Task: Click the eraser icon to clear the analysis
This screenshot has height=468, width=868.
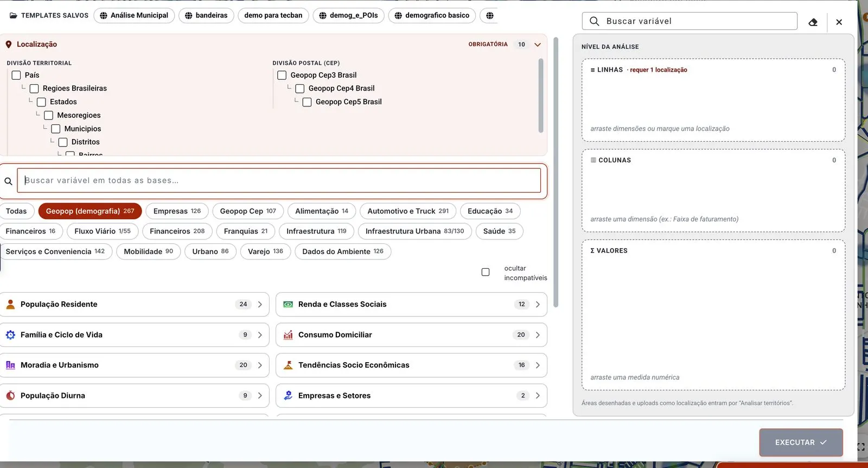Action: [x=813, y=22]
